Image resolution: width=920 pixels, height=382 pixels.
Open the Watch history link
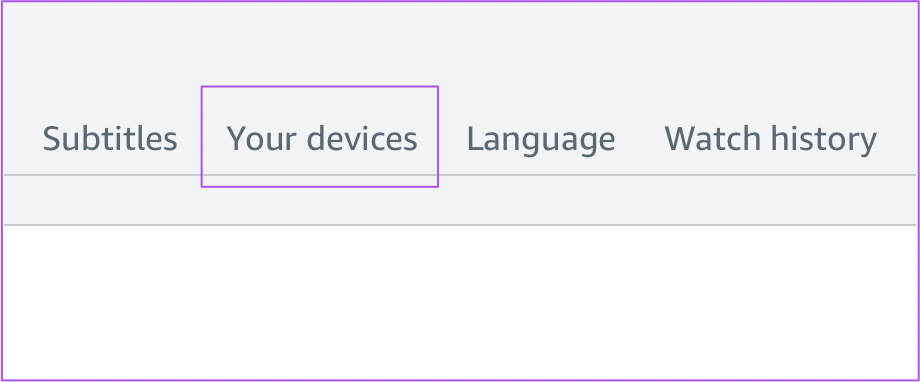point(770,140)
